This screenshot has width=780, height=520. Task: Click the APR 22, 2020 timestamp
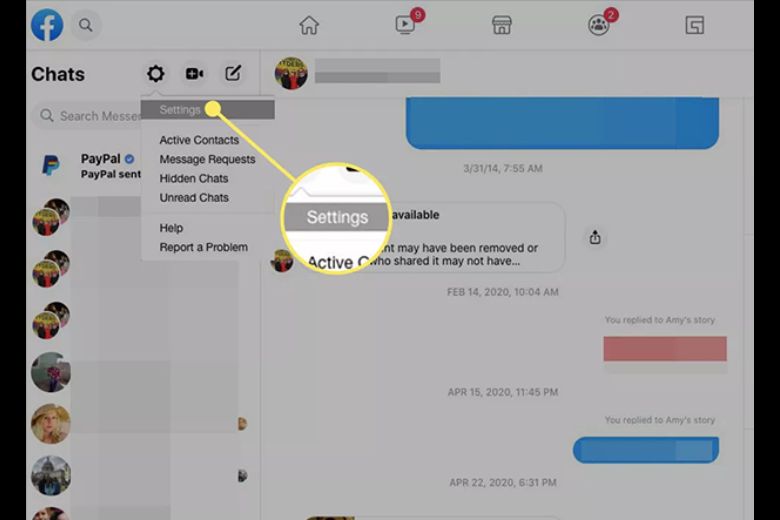click(502, 482)
